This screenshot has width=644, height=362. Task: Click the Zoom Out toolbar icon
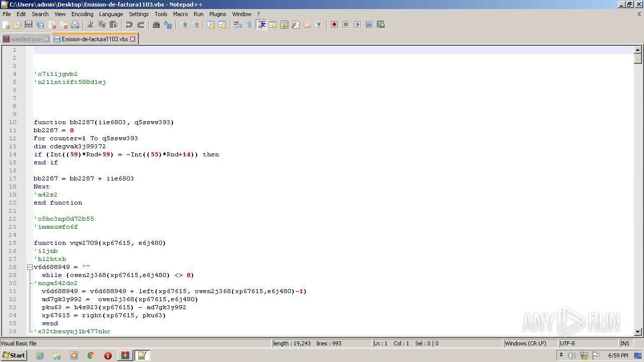195,25
